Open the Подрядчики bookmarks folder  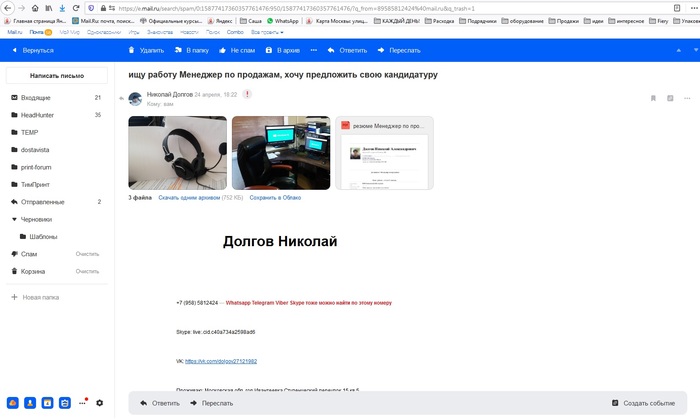478,21
